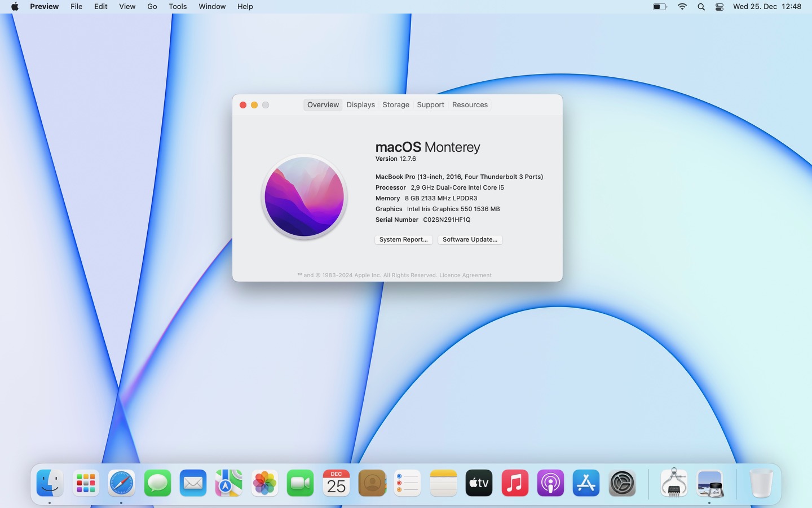Launch Maps from the Dock
The image size is (812, 508).
point(229,483)
